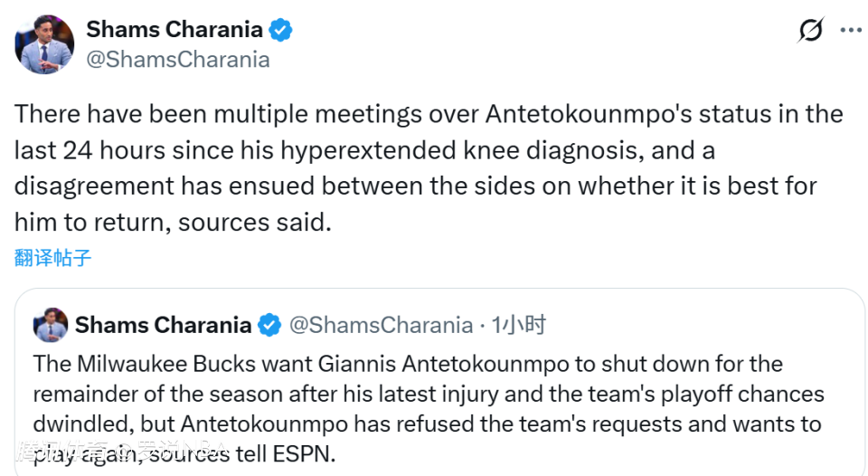Translate the post via 翻译帖子 link
Screen dimensions: 868x476
pos(52,257)
